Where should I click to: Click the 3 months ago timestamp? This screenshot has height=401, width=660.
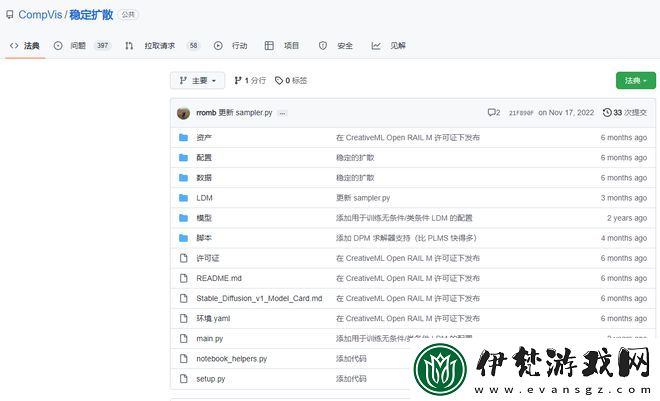tap(624, 198)
